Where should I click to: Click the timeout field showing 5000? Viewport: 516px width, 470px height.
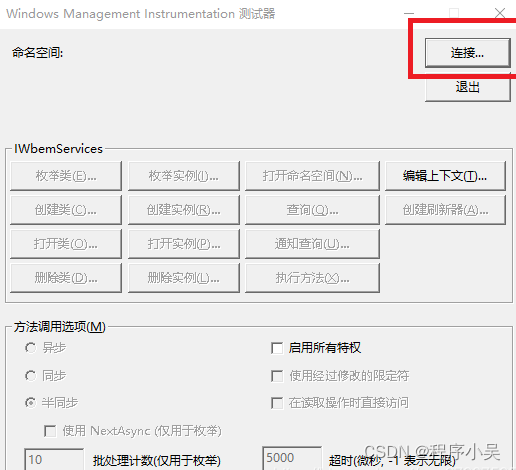(292, 458)
